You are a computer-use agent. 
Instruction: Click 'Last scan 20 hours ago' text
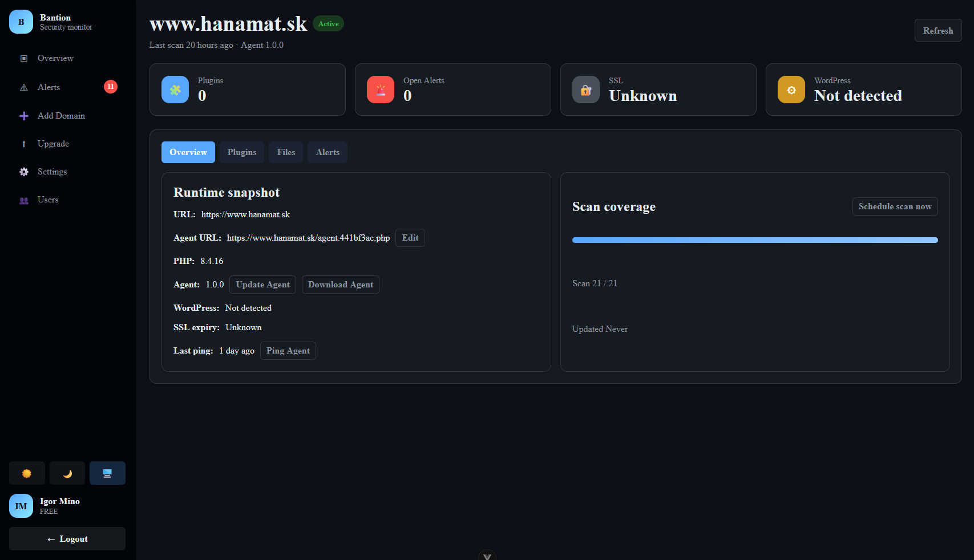191,45
